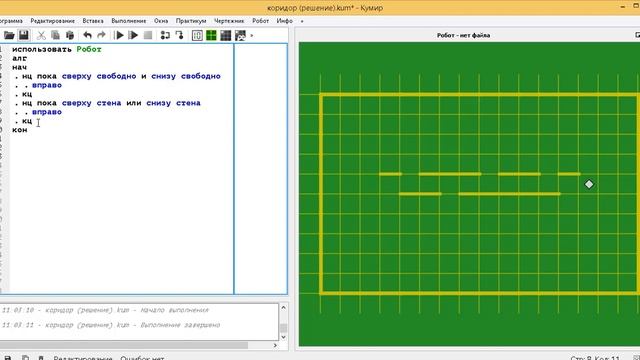Expand toolbar overflow arrow

tap(251, 36)
